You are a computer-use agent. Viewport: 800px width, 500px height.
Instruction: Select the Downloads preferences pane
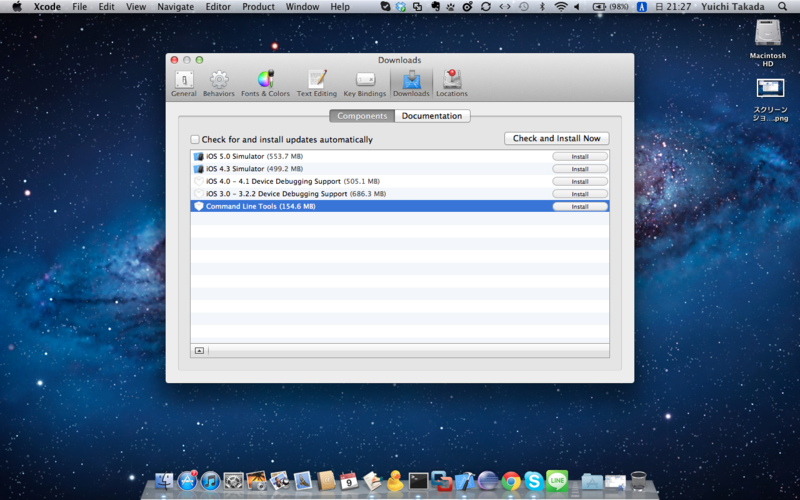(411, 84)
